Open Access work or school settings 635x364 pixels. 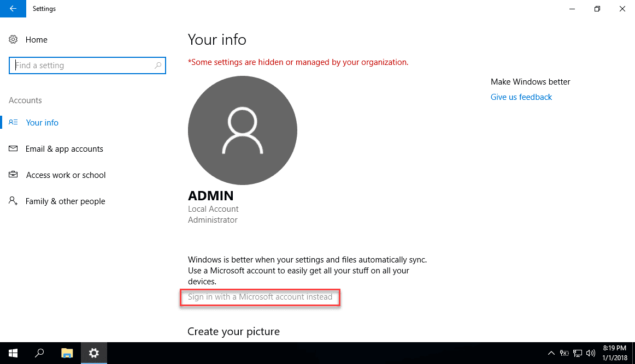(66, 175)
